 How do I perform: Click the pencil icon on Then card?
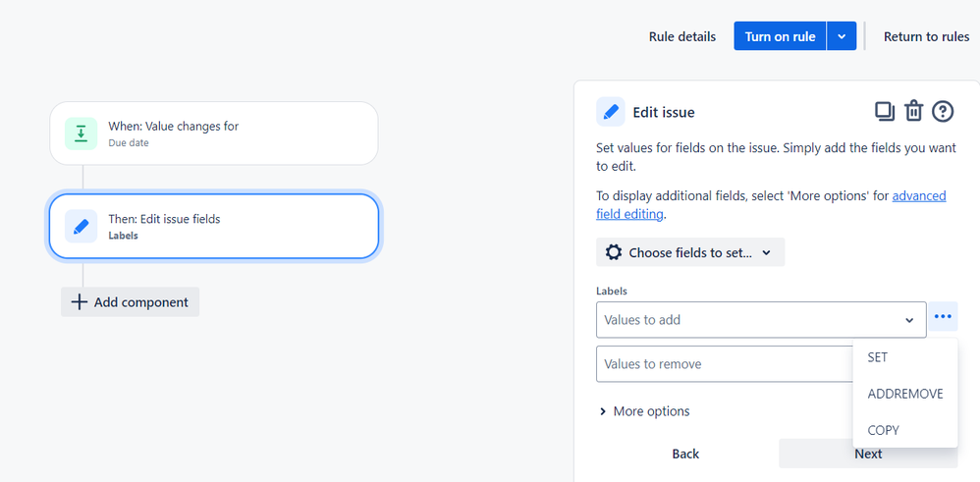tap(81, 226)
